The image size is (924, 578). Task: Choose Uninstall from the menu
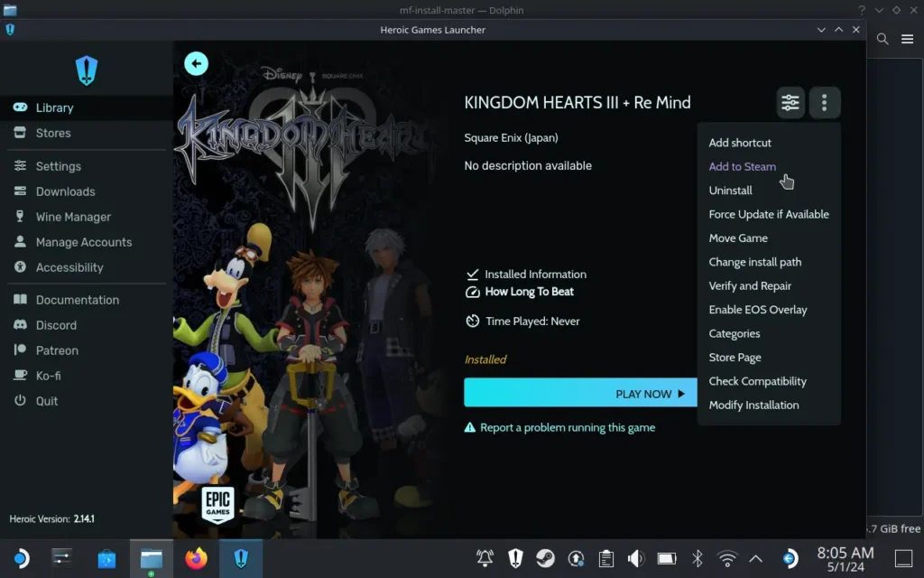coord(769,191)
